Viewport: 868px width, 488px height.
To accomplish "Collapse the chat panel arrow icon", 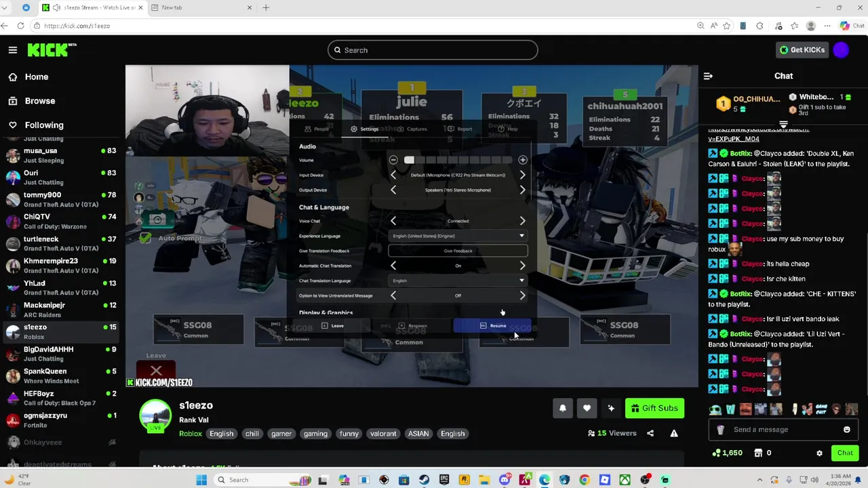I will tap(708, 76).
